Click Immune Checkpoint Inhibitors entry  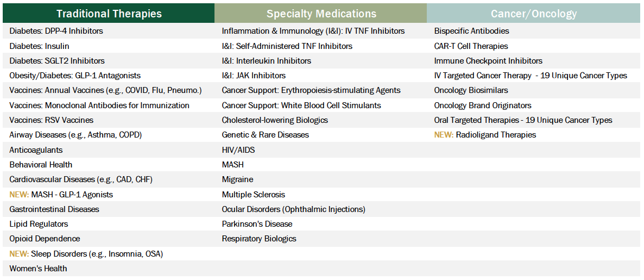[488, 61]
